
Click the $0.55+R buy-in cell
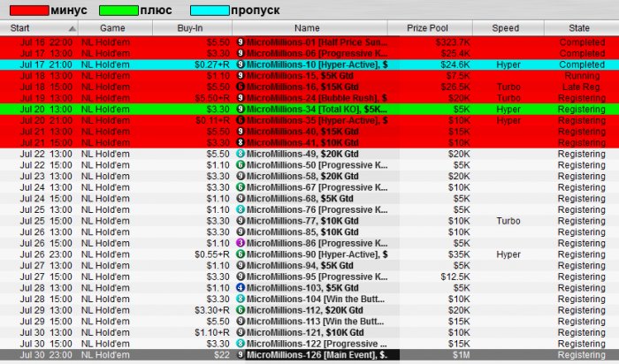coord(212,254)
